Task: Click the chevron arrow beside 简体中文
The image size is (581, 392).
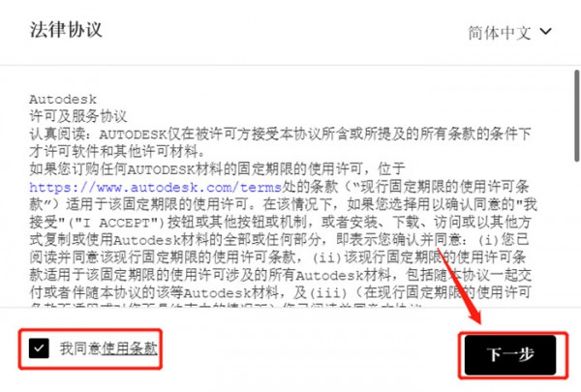Action: coord(545,32)
